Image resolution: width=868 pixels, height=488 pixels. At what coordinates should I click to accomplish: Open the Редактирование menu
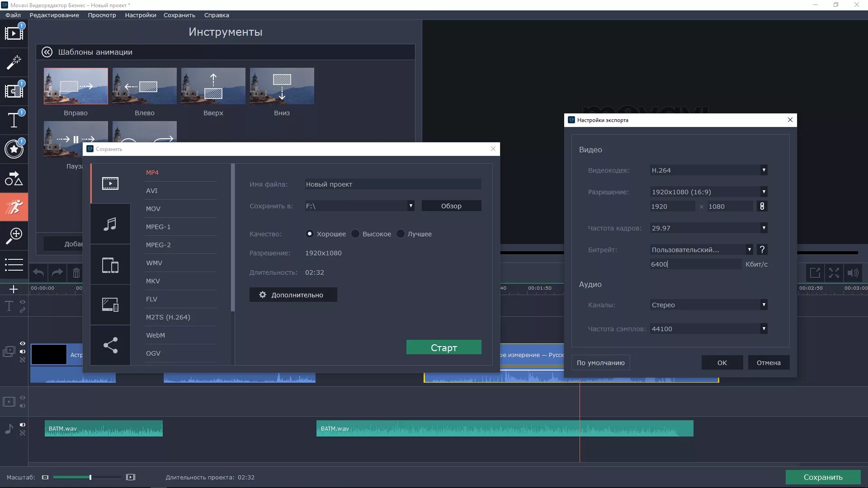coord(54,15)
